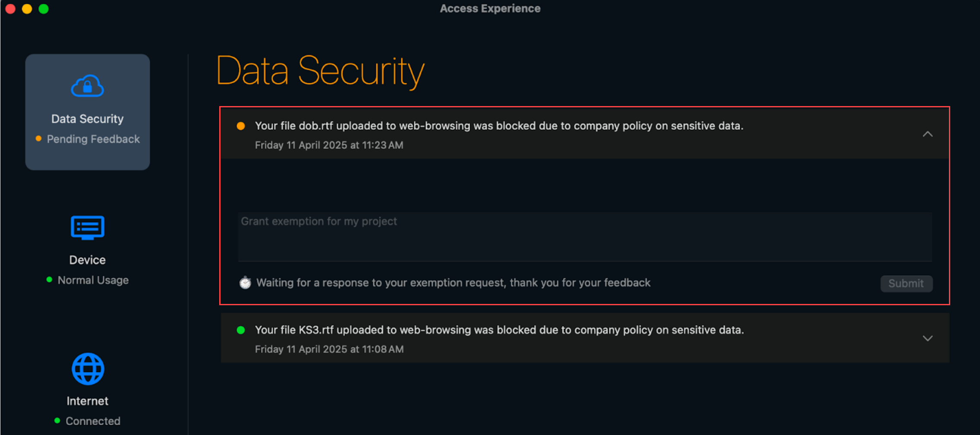
Task: Click orange status dot on dob.rtf alert
Action: 241,126
